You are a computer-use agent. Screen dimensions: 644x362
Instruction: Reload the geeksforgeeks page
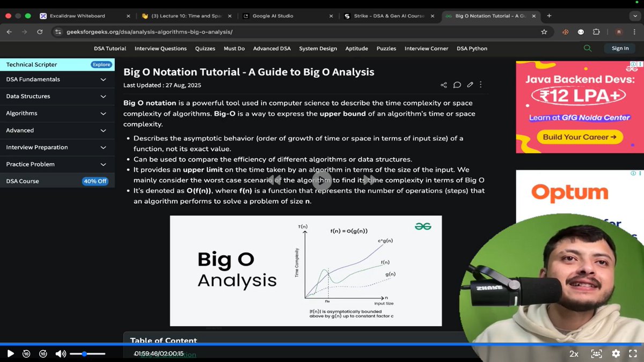(40, 32)
